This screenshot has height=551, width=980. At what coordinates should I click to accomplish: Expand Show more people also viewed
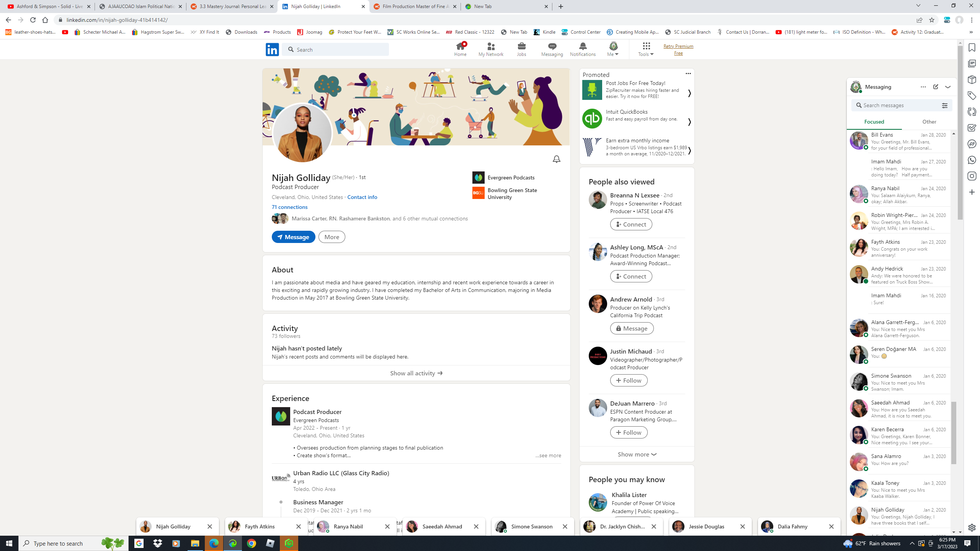(x=637, y=454)
